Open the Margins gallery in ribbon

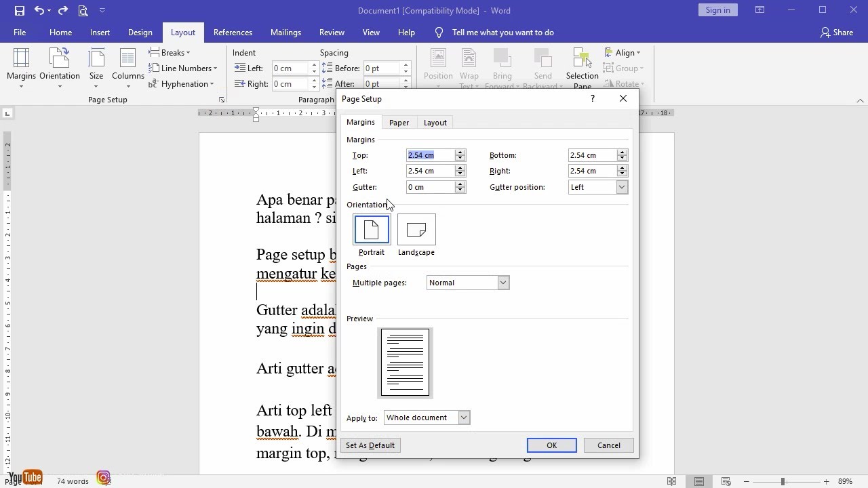coord(21,68)
